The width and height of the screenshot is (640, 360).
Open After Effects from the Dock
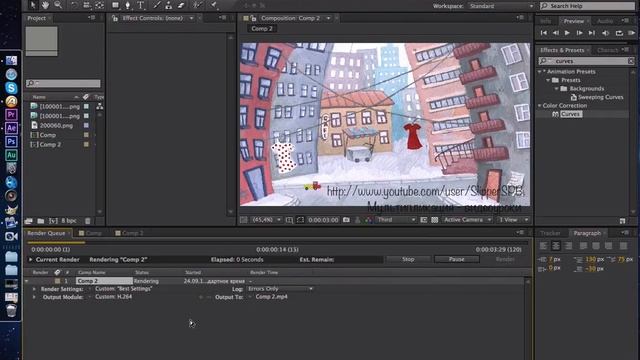click(11, 128)
